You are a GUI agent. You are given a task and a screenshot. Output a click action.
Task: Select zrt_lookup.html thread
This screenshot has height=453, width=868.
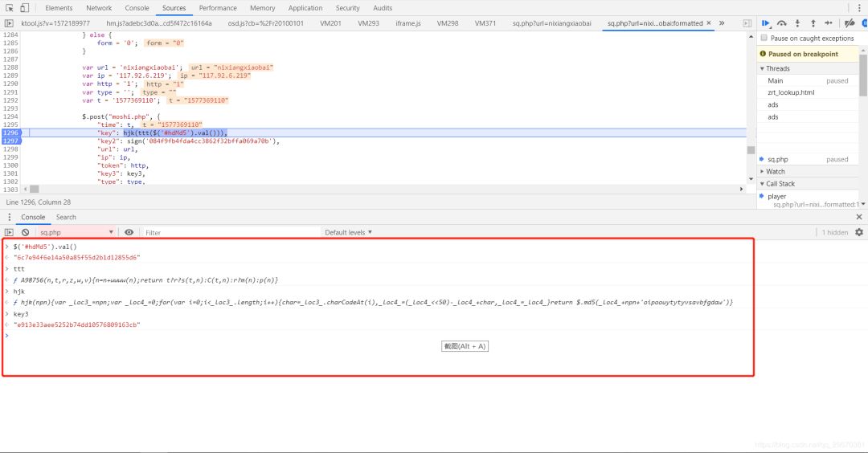point(790,92)
